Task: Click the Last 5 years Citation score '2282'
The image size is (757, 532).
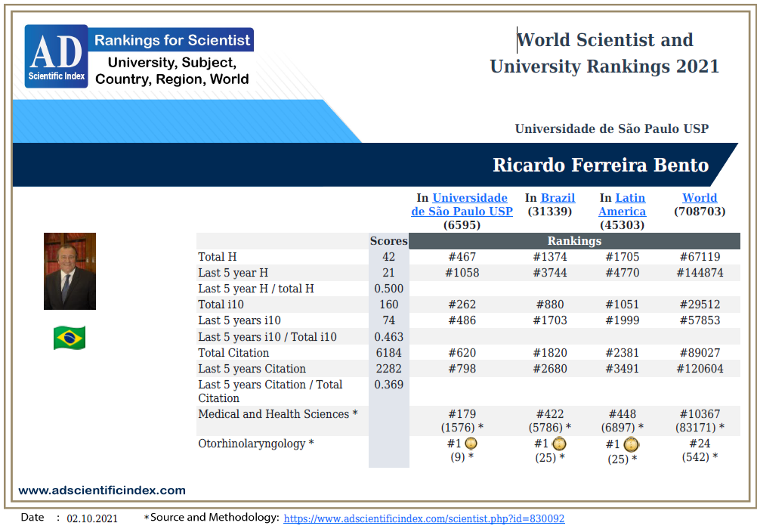Action: pyautogui.click(x=388, y=369)
